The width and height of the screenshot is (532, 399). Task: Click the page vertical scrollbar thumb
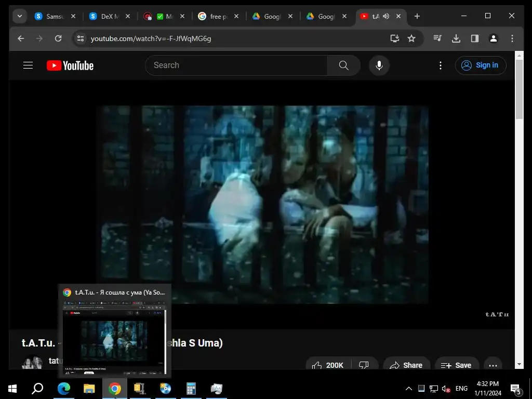point(519,89)
